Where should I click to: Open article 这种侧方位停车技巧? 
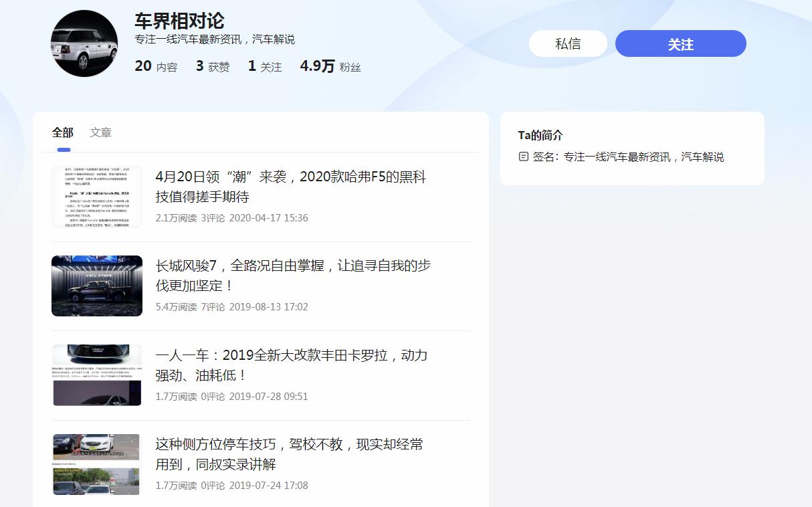(290, 454)
